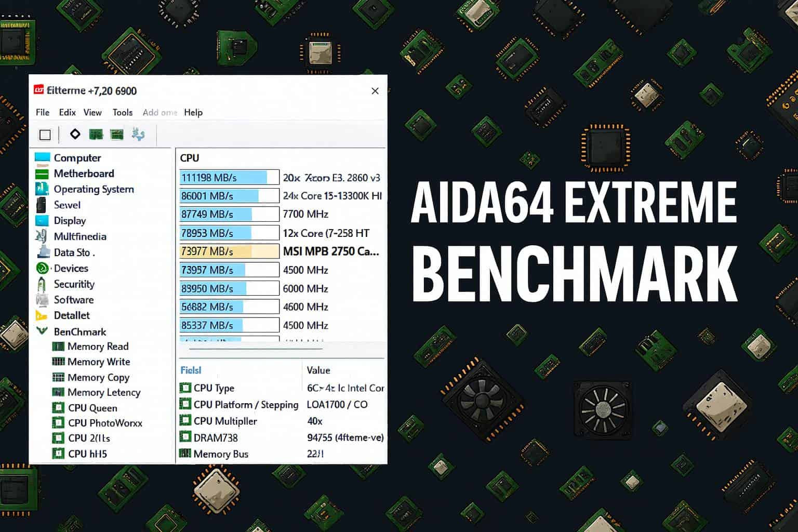Collapse the Operating System entry
The width and height of the screenshot is (798, 532).
coord(42,189)
